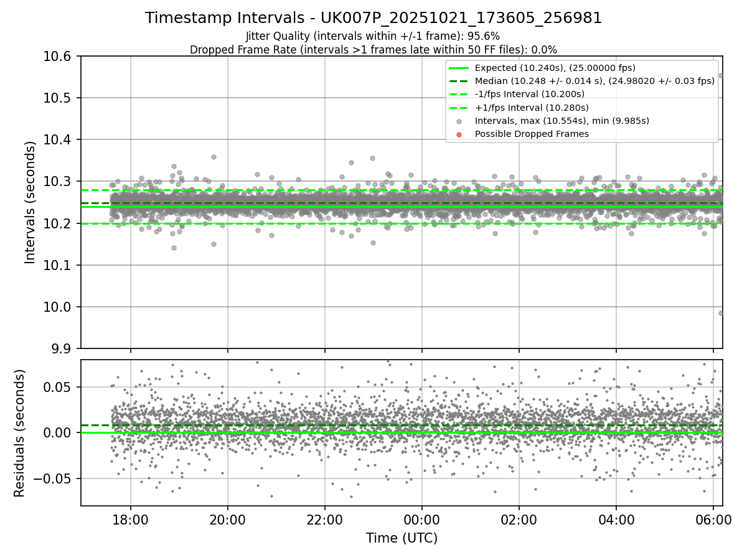The height and width of the screenshot is (560, 747).
Task: Click the minimum outlier point near 9.985 seconds
Action: (721, 313)
